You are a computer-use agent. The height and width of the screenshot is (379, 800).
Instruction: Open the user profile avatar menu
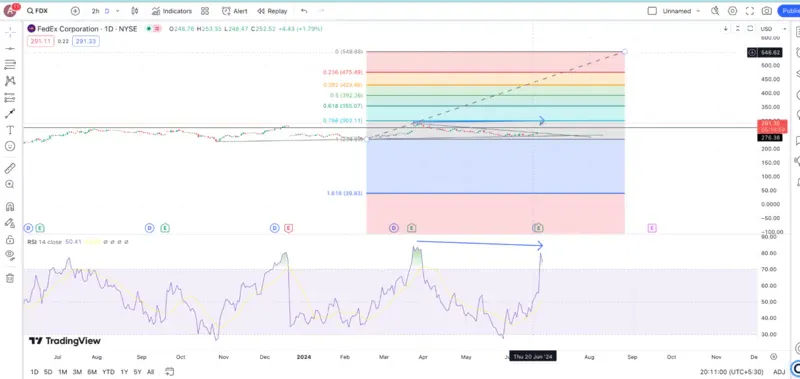coord(10,10)
